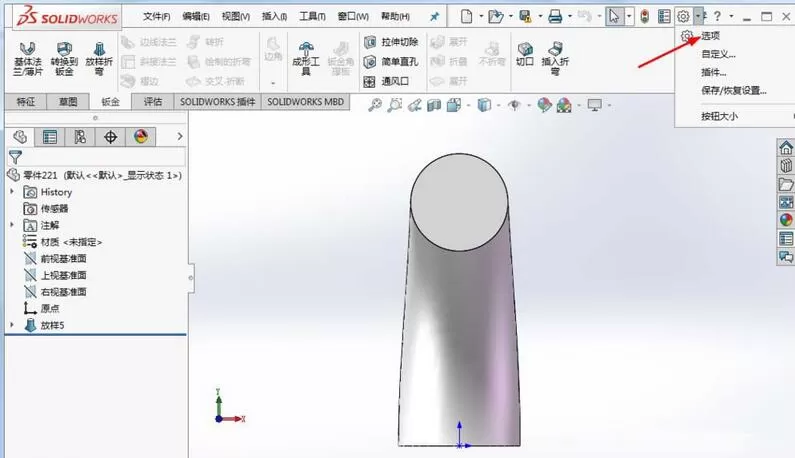This screenshot has height=458, width=795.
Task: Open the PropertyManager tab icon
Action: pyautogui.click(x=50, y=136)
